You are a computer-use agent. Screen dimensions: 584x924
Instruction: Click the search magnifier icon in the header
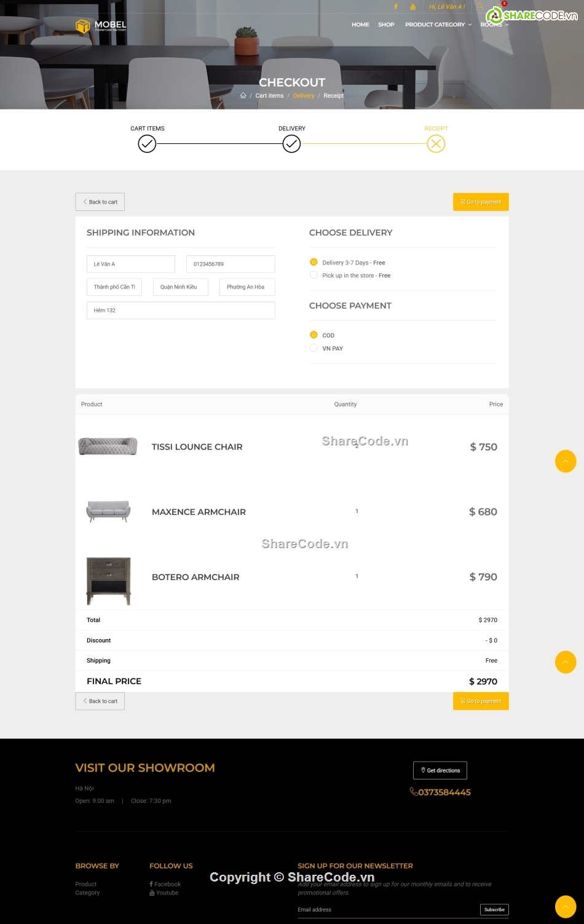(x=481, y=7)
